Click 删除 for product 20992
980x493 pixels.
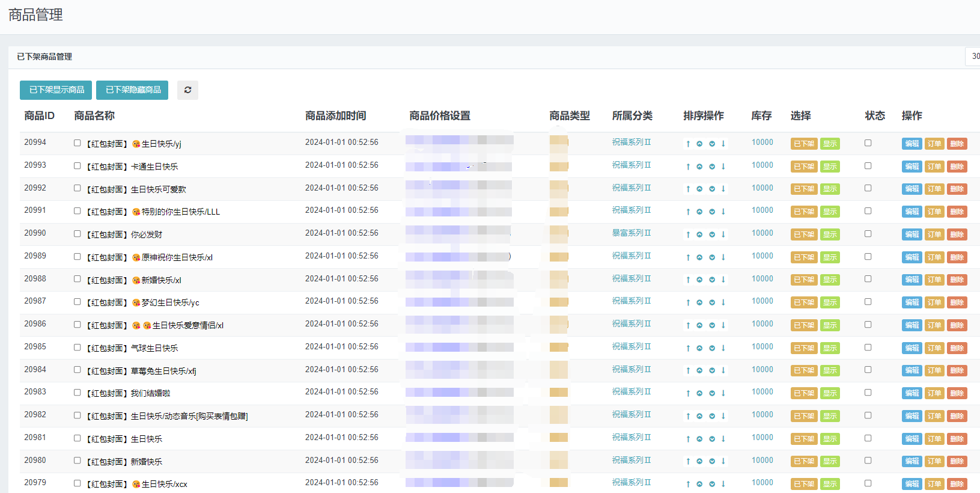[957, 189]
